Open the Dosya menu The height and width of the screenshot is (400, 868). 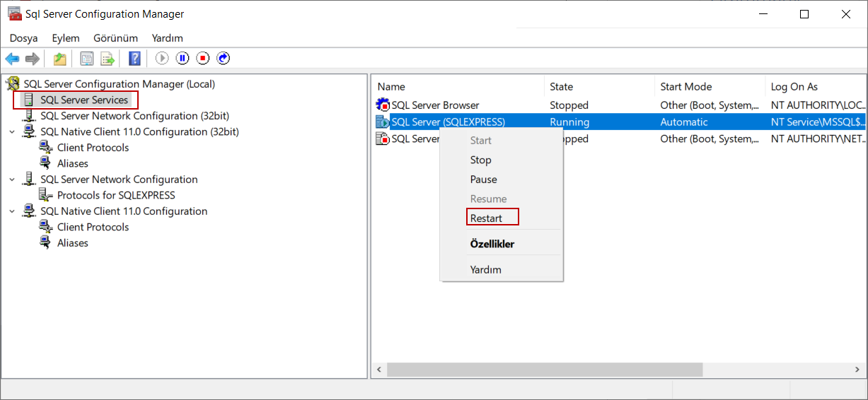tap(23, 38)
